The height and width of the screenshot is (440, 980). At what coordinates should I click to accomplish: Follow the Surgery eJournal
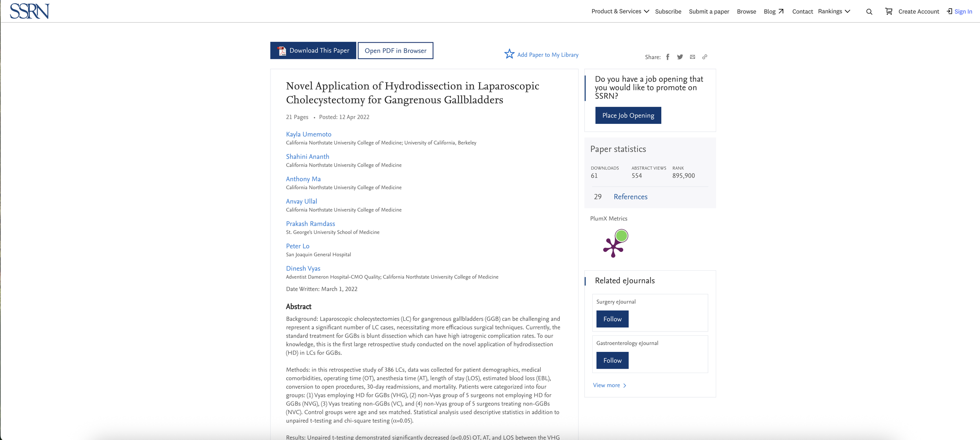coord(612,319)
